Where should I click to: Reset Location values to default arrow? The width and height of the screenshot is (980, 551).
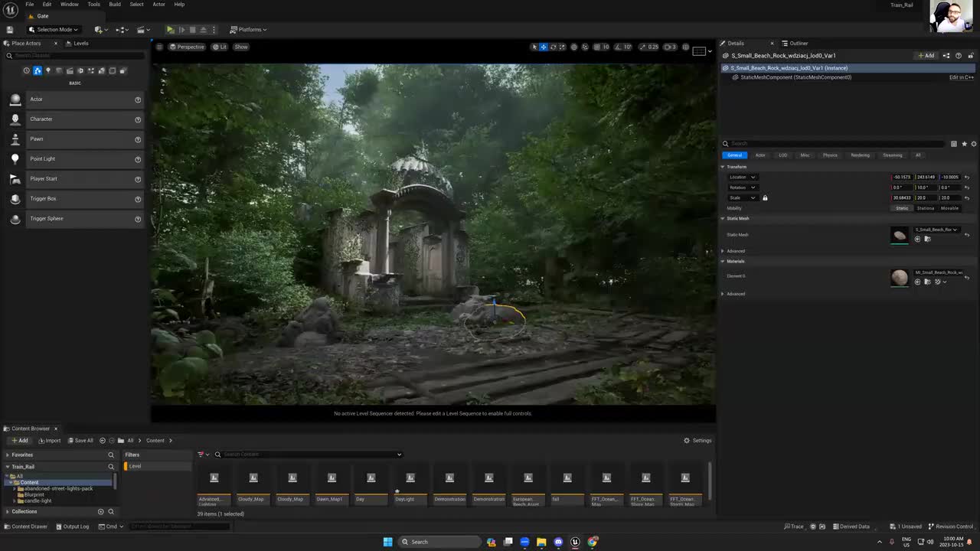click(x=967, y=177)
